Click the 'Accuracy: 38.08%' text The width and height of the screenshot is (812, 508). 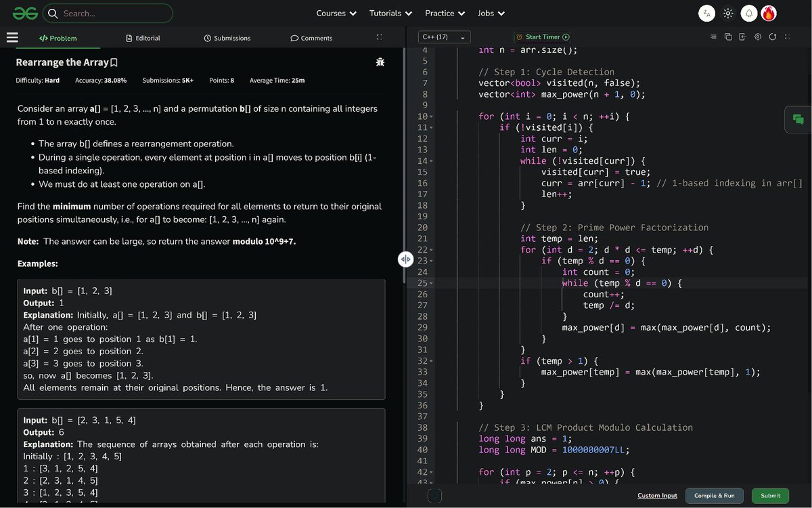pos(101,81)
